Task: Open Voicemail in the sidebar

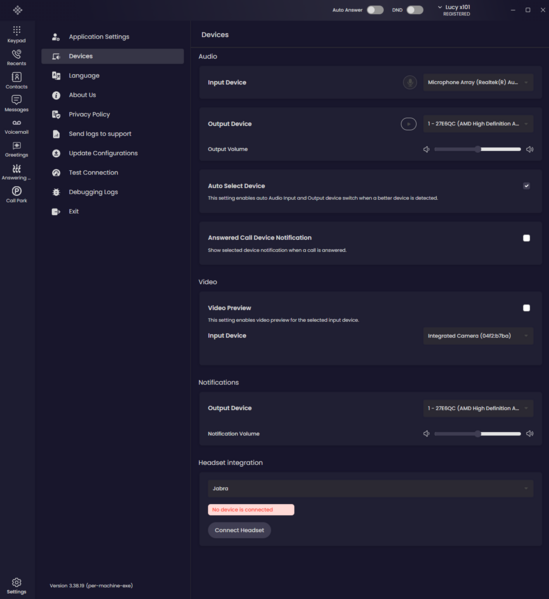Action: [16, 127]
